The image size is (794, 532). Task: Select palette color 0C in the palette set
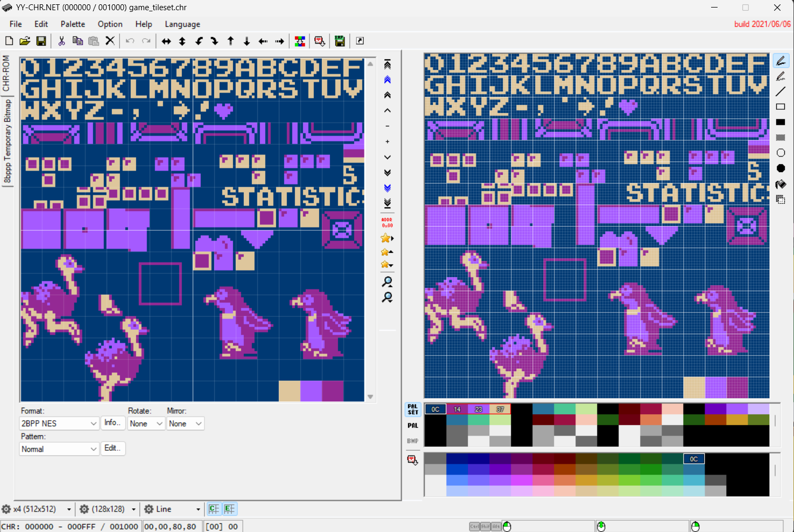tap(435, 409)
